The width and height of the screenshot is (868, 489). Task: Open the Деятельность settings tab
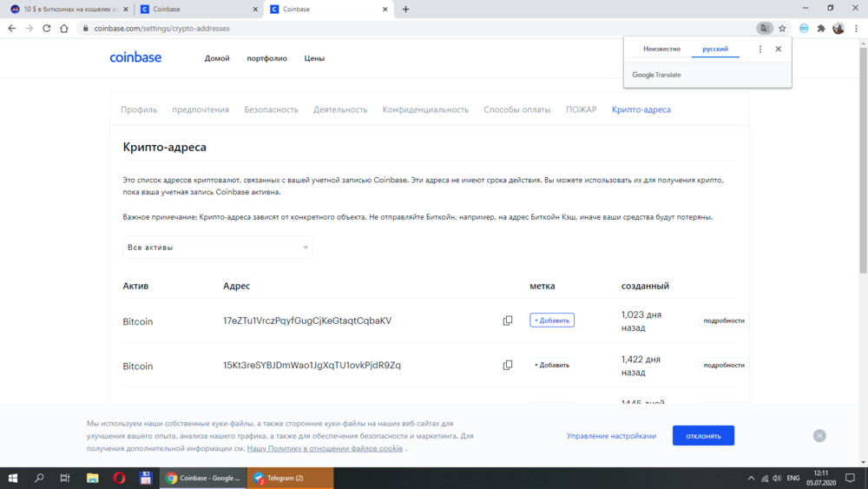point(340,109)
